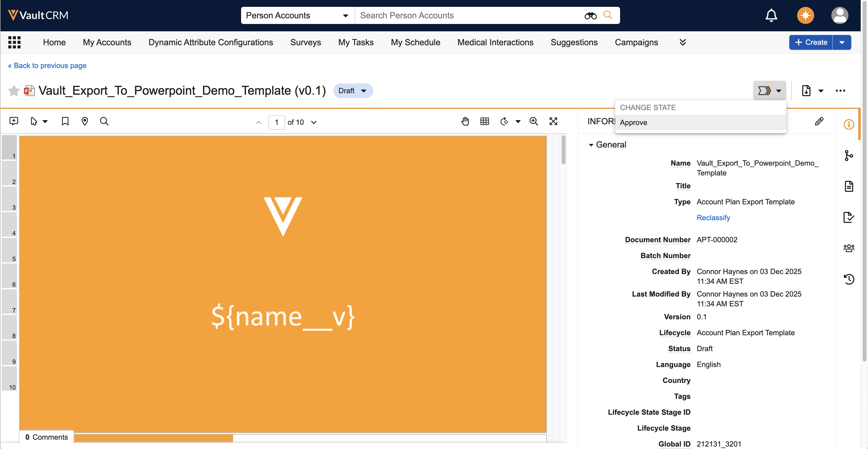Go back to previous page link
The width and height of the screenshot is (868, 449).
(47, 65)
